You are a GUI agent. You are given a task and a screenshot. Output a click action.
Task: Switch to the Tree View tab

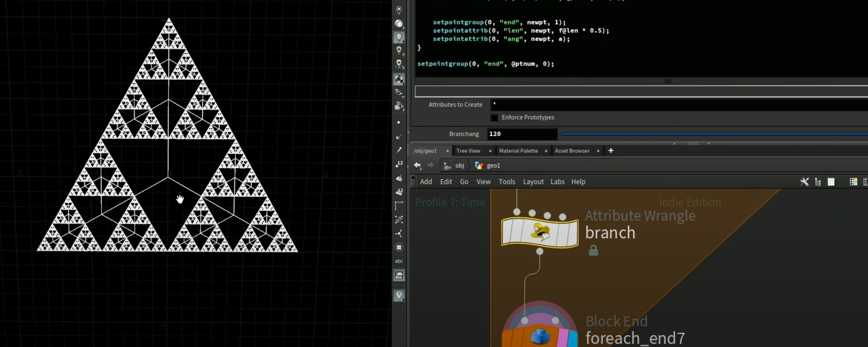pos(468,151)
